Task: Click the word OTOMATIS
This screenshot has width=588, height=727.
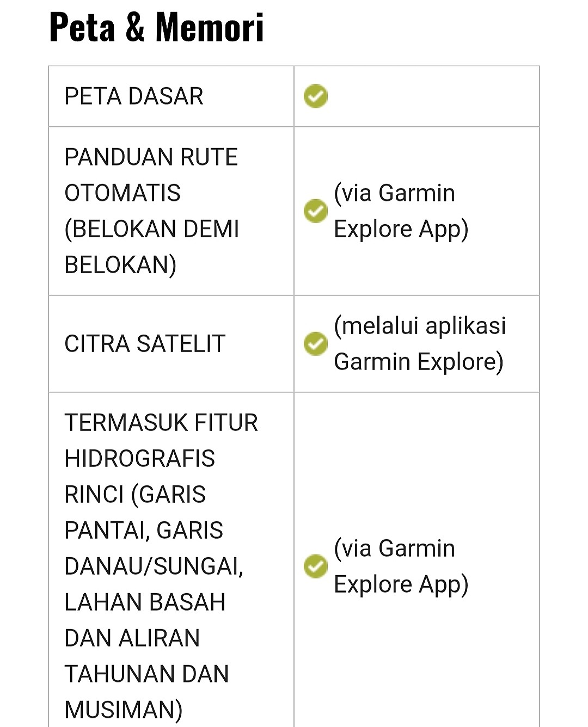Action: pyautogui.click(x=122, y=193)
